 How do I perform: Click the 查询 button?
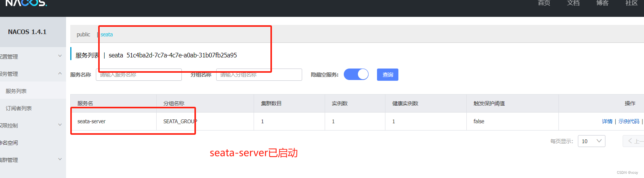388,75
